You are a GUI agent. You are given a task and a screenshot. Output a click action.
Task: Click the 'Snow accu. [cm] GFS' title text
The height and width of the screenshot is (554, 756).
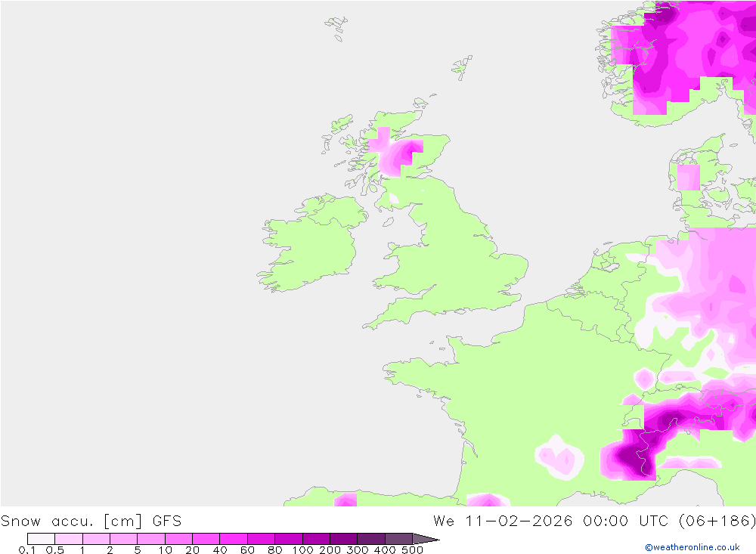pos(91,522)
